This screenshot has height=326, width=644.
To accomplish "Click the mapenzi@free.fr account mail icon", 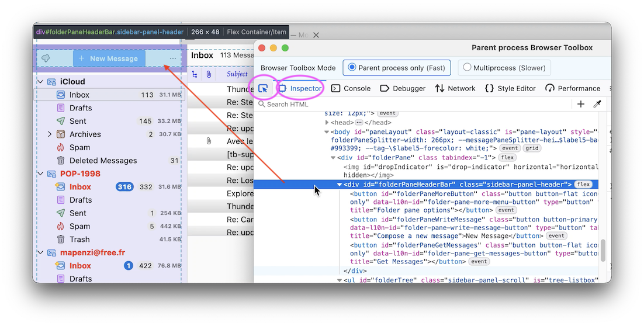I will coord(51,252).
